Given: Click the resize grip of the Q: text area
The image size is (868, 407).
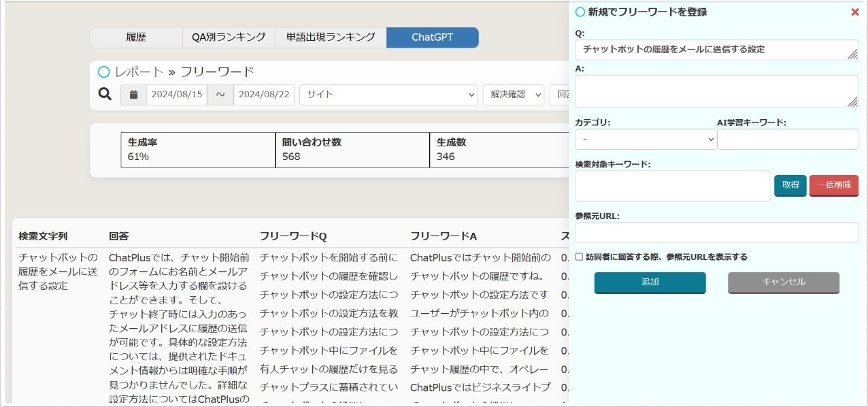Looking at the screenshot, I should click(x=852, y=54).
